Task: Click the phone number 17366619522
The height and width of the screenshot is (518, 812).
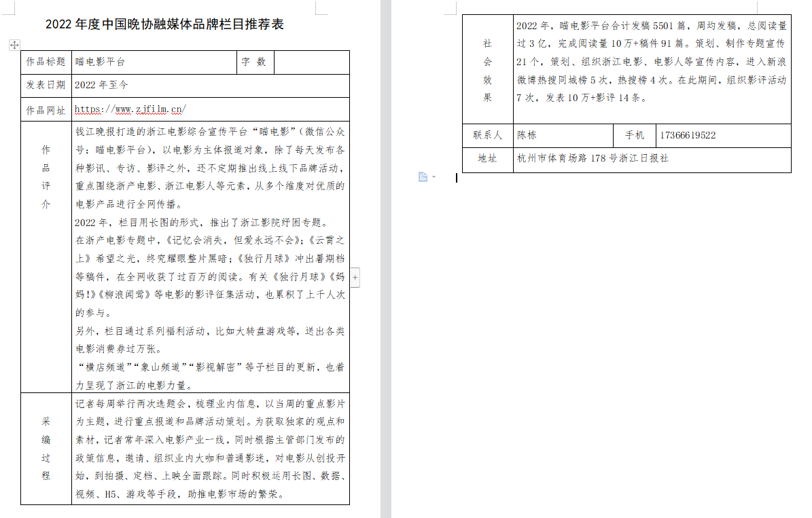Action: click(x=688, y=136)
